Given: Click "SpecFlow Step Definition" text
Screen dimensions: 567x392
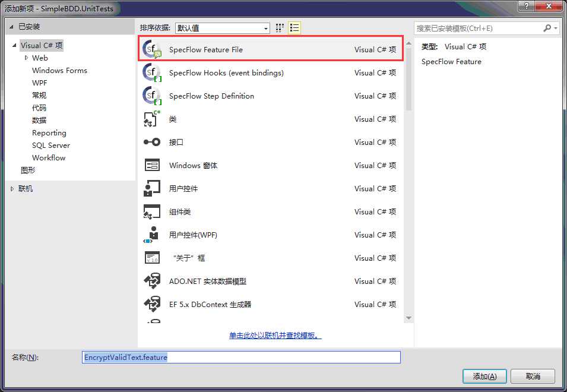Looking at the screenshot, I should 211,96.
